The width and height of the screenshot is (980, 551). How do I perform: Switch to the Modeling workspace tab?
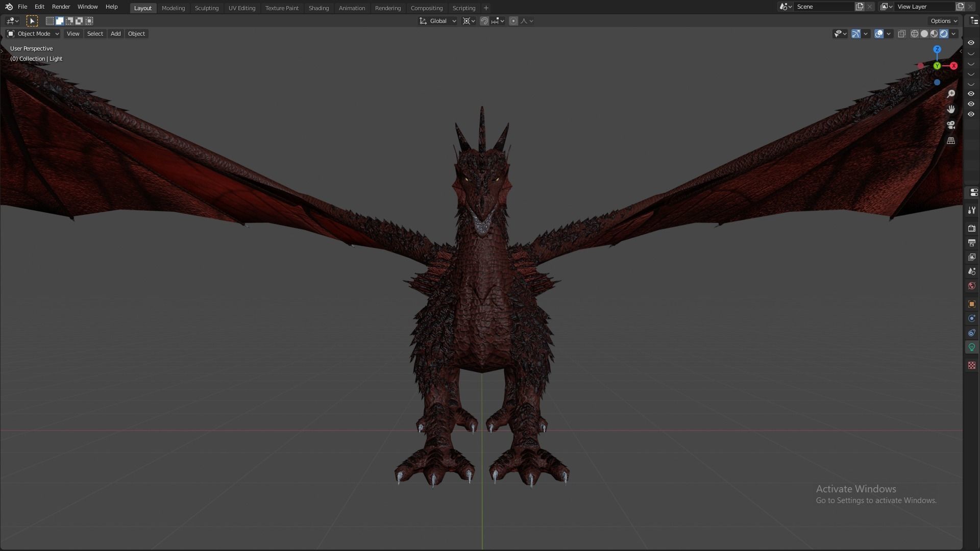click(173, 8)
